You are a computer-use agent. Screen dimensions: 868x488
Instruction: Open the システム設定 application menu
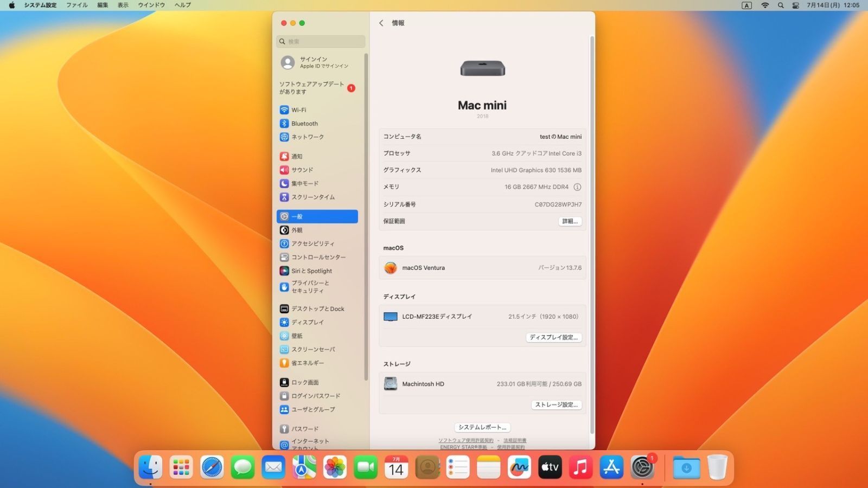[x=40, y=5]
